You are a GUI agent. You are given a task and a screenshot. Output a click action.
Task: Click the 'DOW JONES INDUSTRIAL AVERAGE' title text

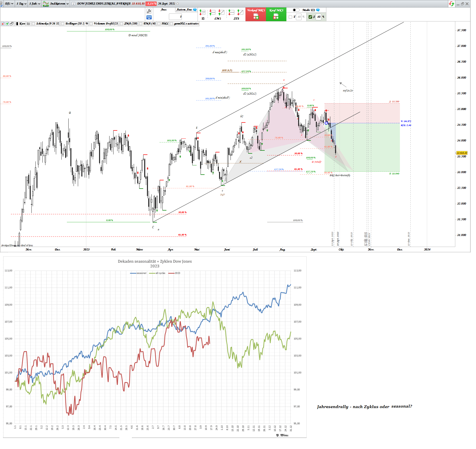pyautogui.click(x=104, y=4)
